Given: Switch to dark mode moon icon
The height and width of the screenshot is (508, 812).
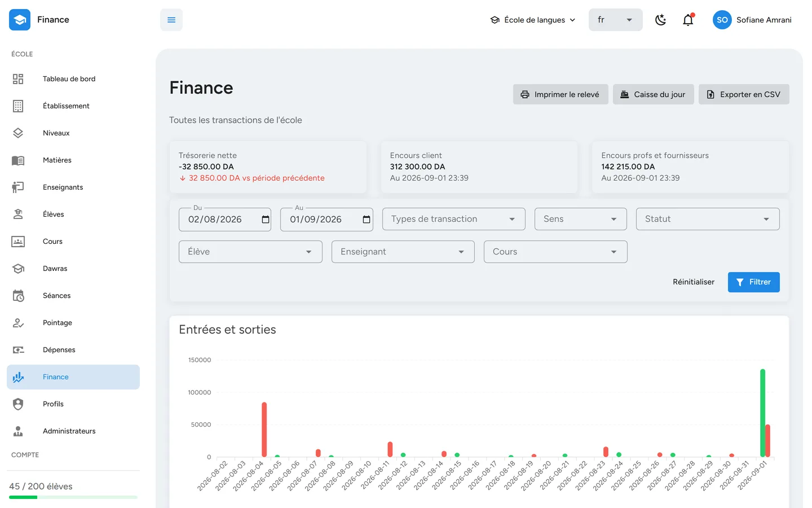Looking at the screenshot, I should [x=661, y=20].
